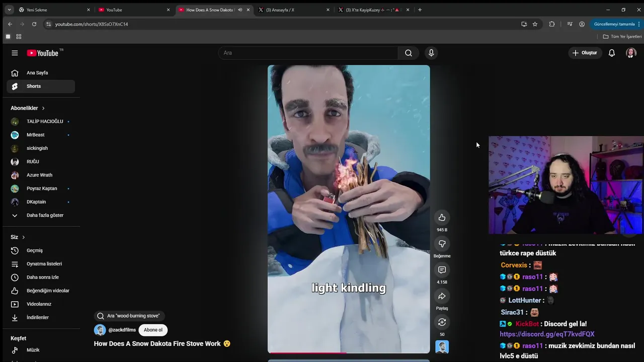Image resolution: width=644 pixels, height=362 pixels.
Task: Start voice search with microphone icon
Action: [x=431, y=53]
